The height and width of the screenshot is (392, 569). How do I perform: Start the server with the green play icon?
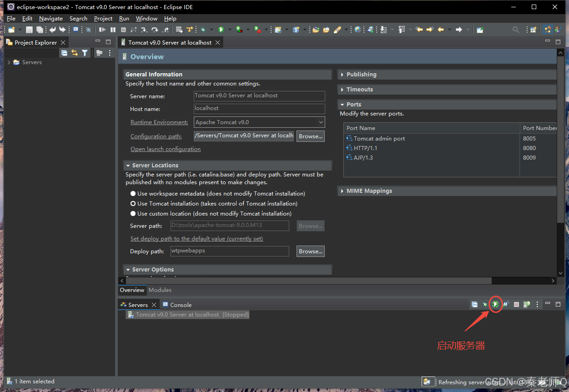coord(495,304)
